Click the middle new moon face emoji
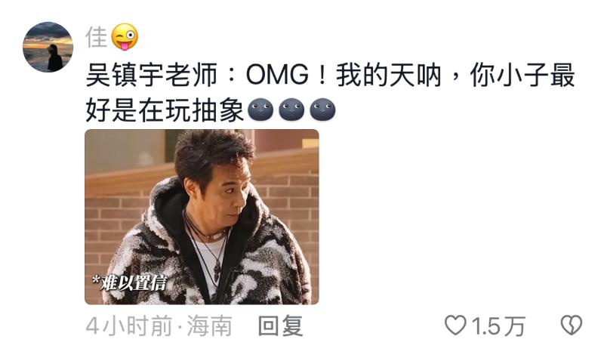This screenshot has height=364, width=604. click(291, 110)
